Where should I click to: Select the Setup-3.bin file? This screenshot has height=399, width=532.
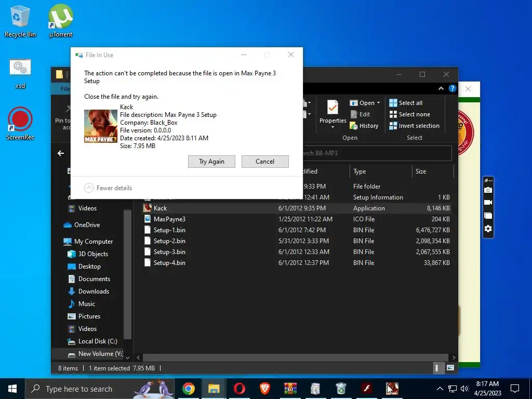[297, 252]
